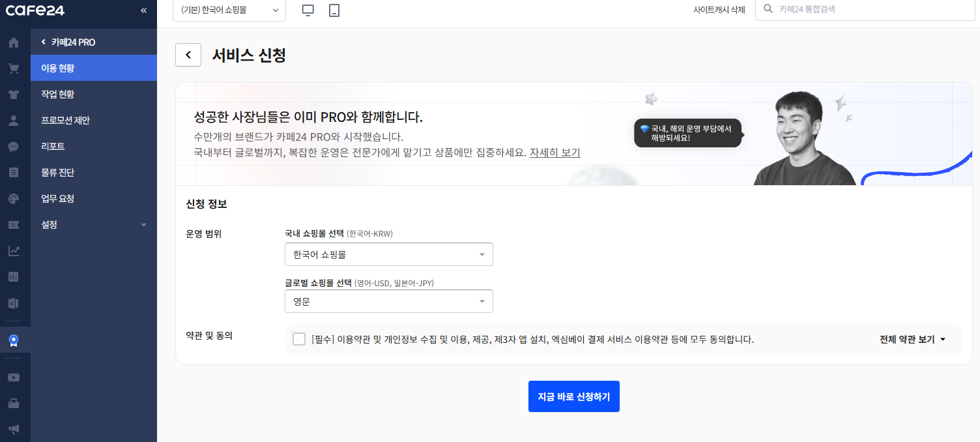Expand the 설정 menu in the sidebar

pos(94,224)
